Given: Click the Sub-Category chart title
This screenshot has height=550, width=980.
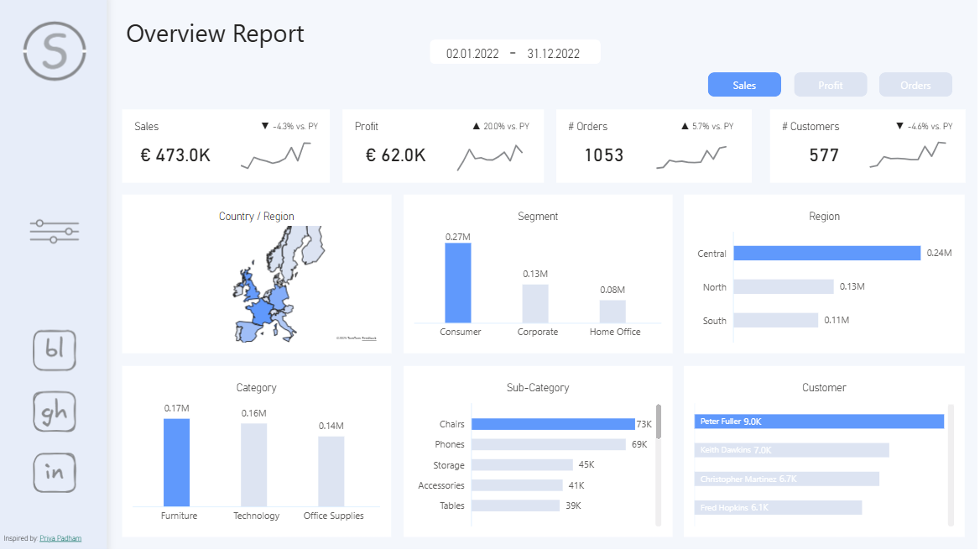Looking at the screenshot, I should (x=538, y=388).
